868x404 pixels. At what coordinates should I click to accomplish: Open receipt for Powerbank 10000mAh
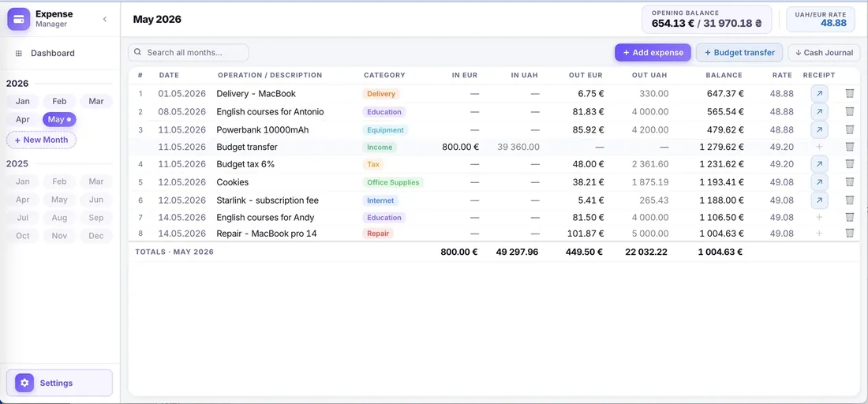pos(819,129)
